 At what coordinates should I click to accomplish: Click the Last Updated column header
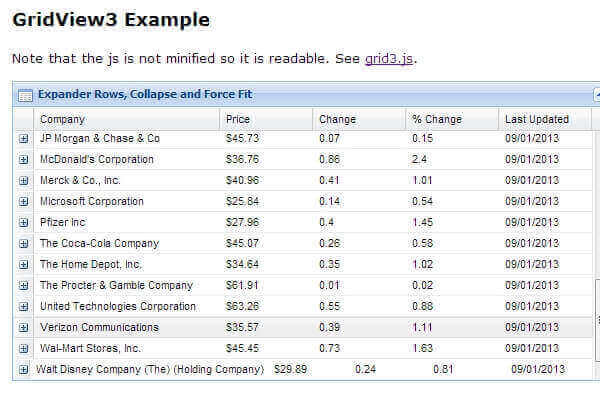[x=536, y=119]
